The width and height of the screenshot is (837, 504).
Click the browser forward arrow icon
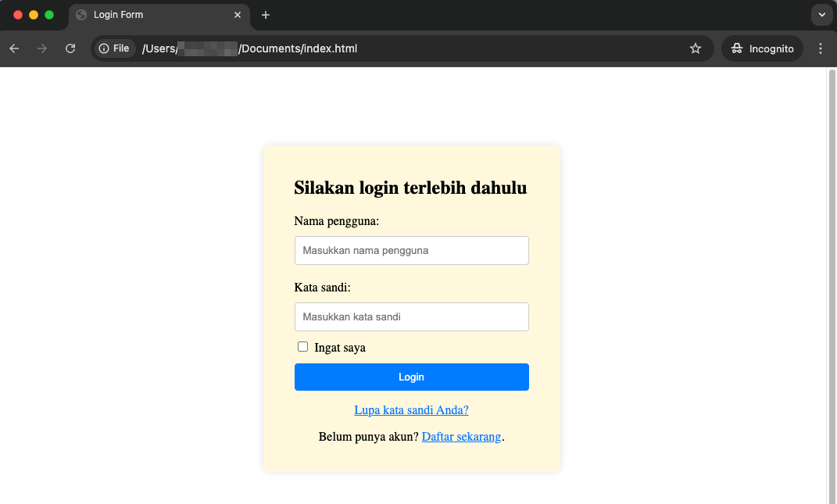(x=42, y=48)
